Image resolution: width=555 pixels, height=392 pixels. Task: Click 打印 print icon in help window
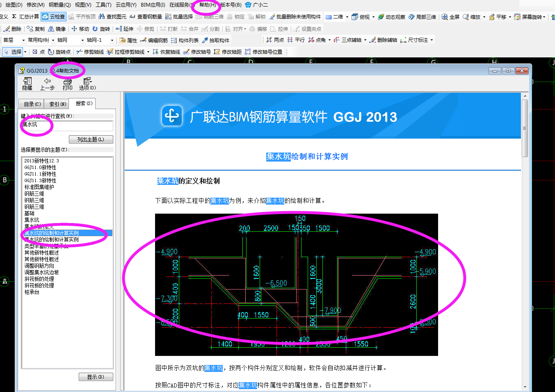68,84
